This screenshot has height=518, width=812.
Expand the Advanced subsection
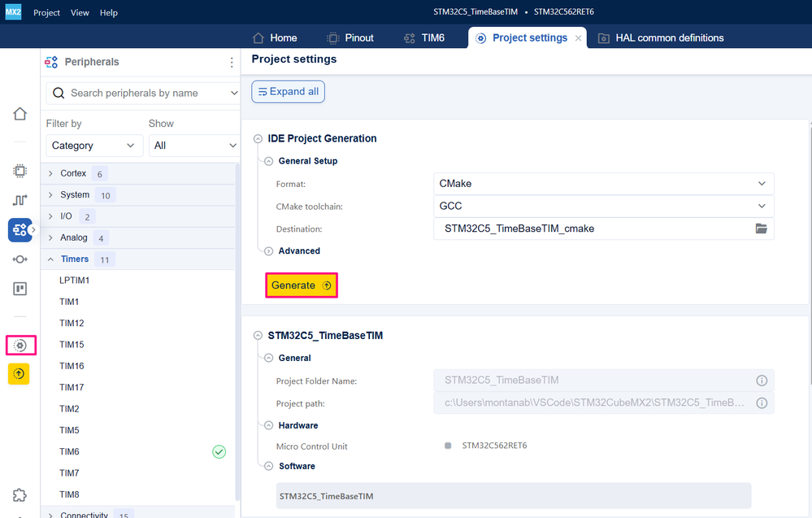point(268,251)
